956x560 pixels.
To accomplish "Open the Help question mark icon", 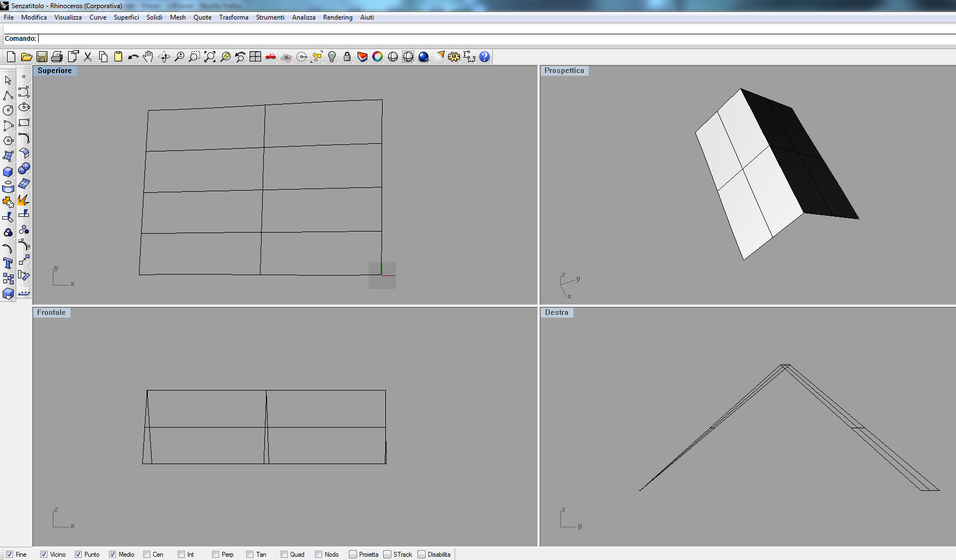I will point(485,57).
